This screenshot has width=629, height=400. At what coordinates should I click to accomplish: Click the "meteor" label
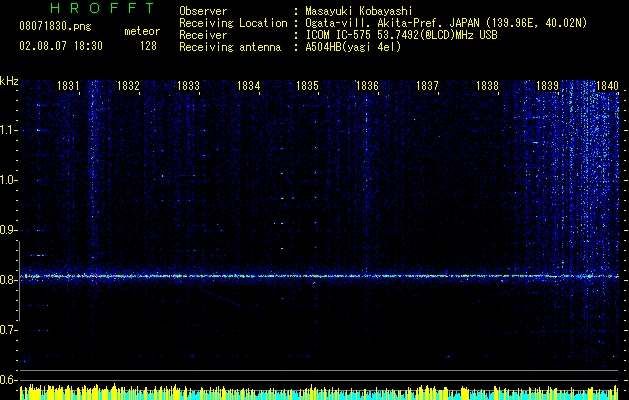click(x=142, y=31)
